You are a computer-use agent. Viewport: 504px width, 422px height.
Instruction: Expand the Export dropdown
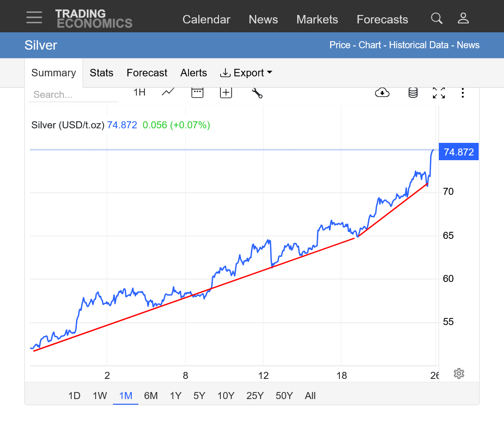tap(246, 73)
